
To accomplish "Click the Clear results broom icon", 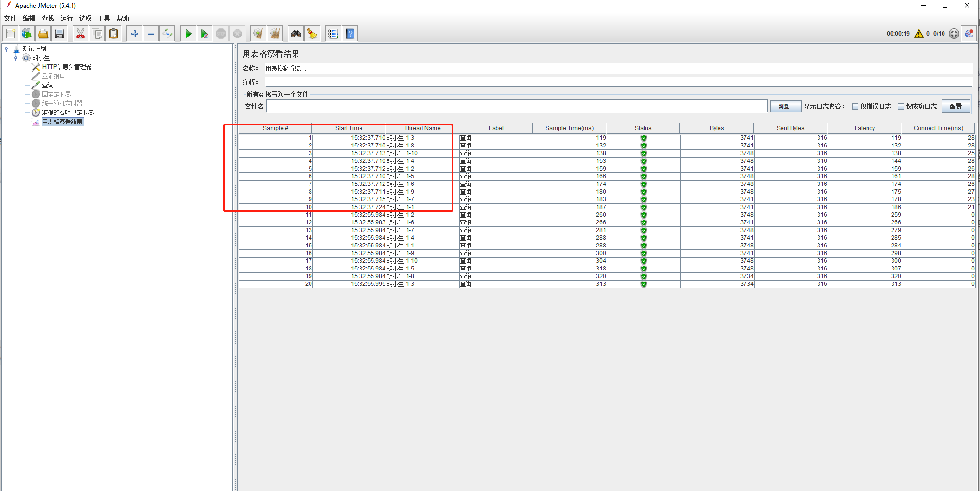I will [x=258, y=34].
